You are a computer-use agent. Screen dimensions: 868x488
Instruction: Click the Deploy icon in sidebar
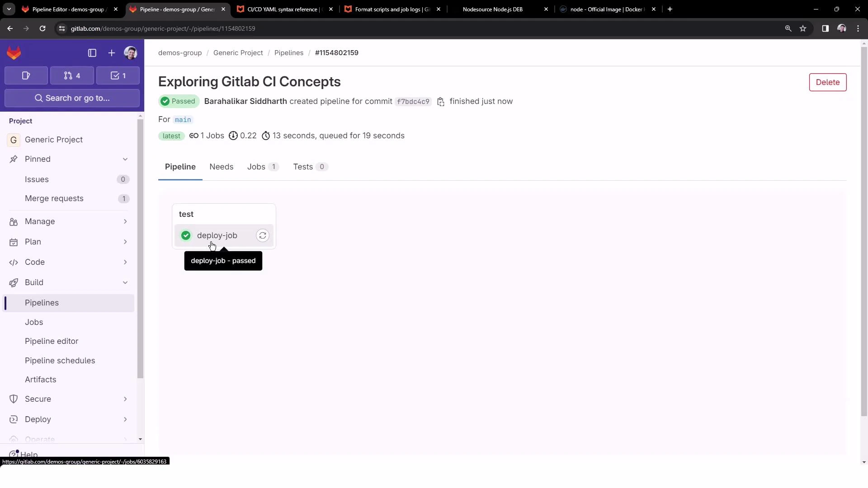(x=14, y=419)
